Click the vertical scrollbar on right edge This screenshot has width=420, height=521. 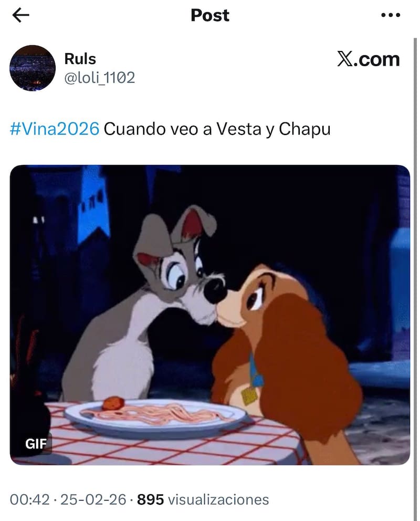415,279
